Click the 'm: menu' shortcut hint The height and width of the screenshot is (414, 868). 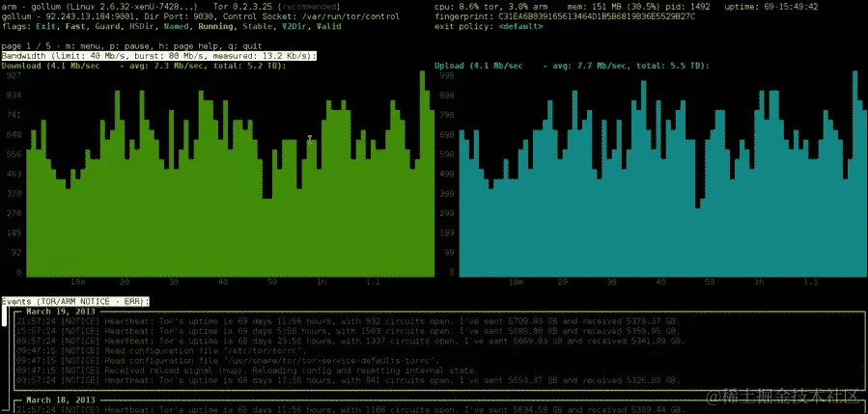80,46
